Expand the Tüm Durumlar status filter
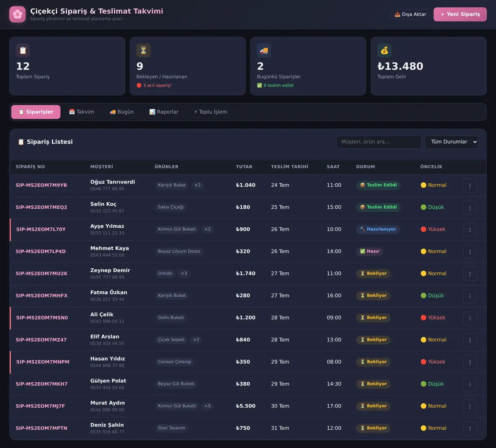Screen dimensions: 496x448 point(452,142)
